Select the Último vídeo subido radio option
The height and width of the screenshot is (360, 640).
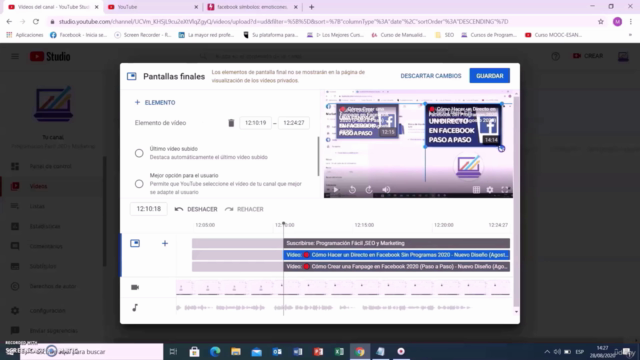(x=139, y=153)
